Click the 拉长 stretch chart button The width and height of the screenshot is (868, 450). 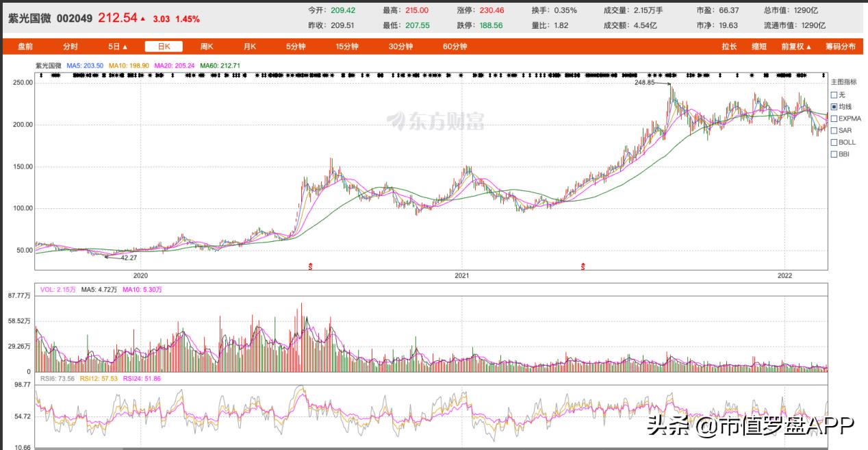point(729,47)
